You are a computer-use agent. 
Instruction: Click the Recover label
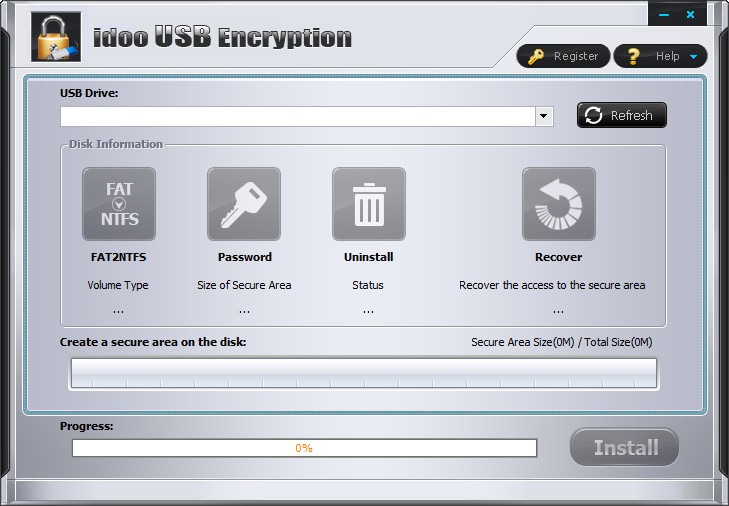click(x=558, y=257)
